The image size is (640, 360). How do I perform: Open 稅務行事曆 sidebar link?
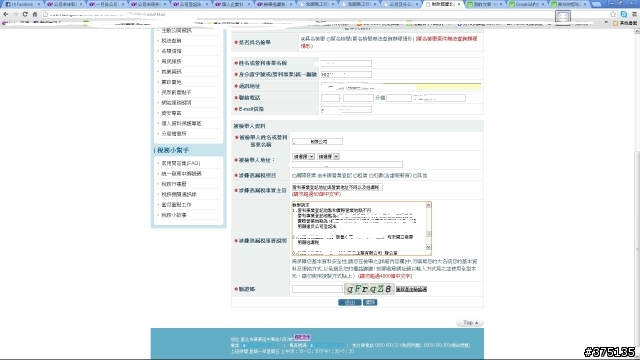[x=174, y=184]
